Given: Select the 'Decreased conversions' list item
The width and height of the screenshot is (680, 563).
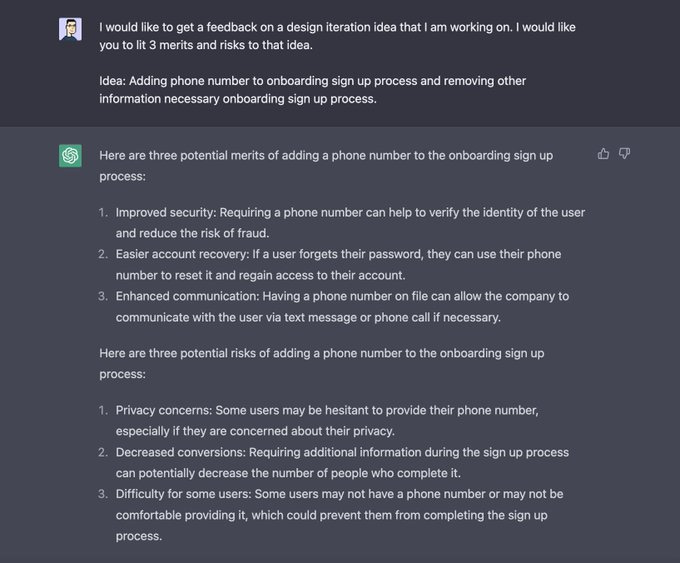Looking at the screenshot, I should [342, 462].
